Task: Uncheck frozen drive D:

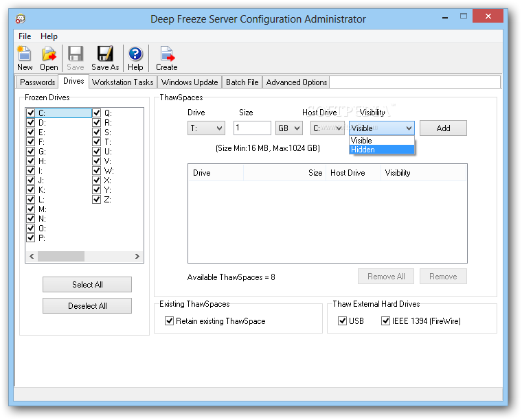Action: point(31,122)
